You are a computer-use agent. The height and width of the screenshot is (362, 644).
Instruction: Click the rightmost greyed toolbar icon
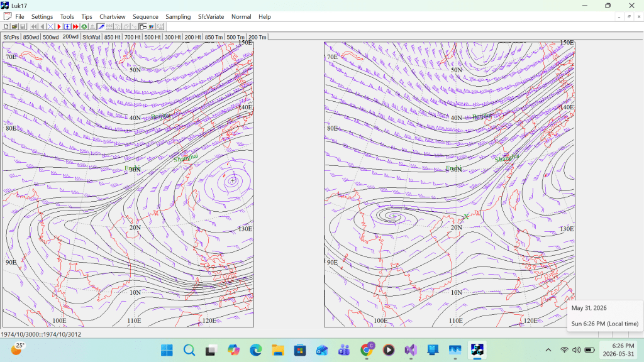tap(160, 26)
